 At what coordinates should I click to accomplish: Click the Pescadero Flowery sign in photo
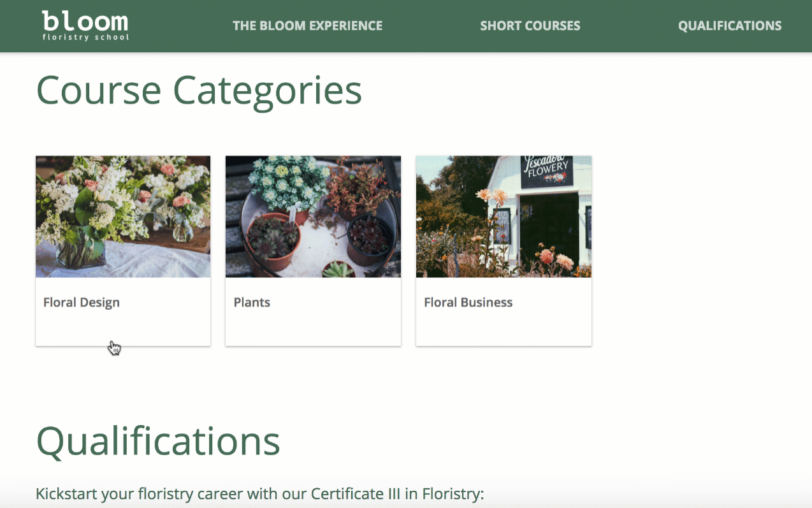point(547,171)
